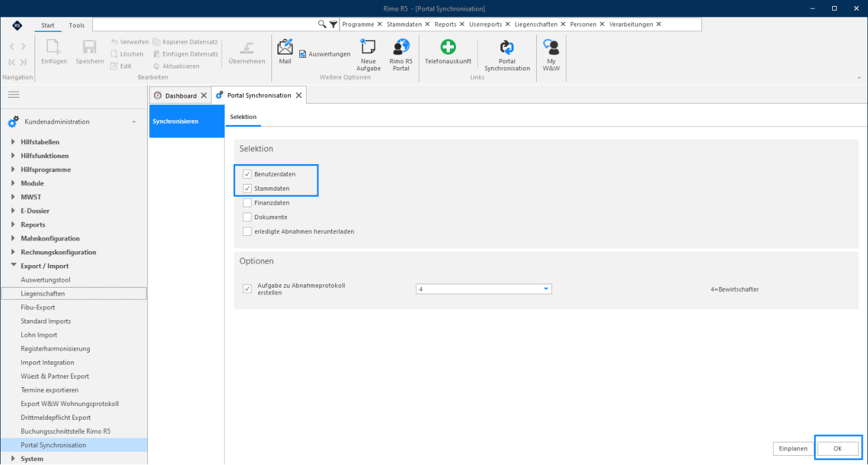Jump to the last record arrow
Image resolution: width=868 pixels, height=465 pixels.
pyautogui.click(x=23, y=62)
